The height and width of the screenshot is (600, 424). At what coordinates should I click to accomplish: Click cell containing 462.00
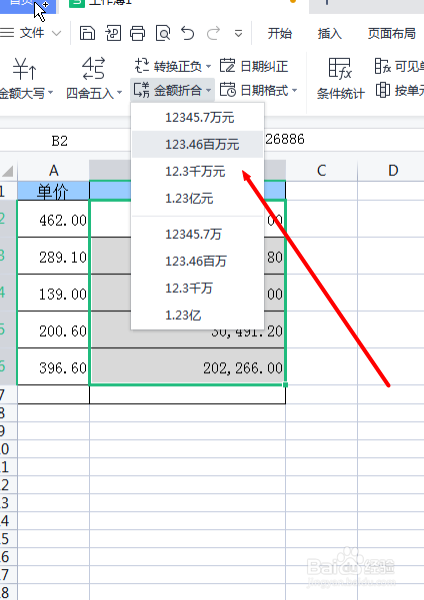pos(53,220)
